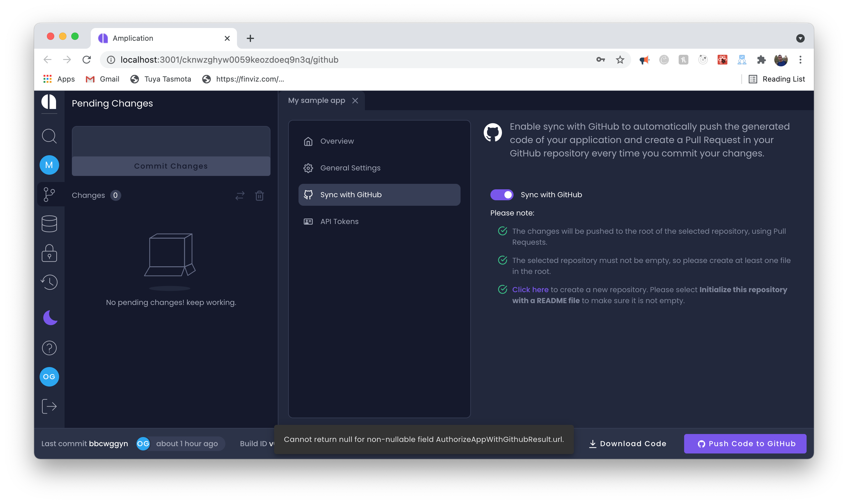
Task: Click the last commit bbcwggyn ID
Action: coord(108,443)
